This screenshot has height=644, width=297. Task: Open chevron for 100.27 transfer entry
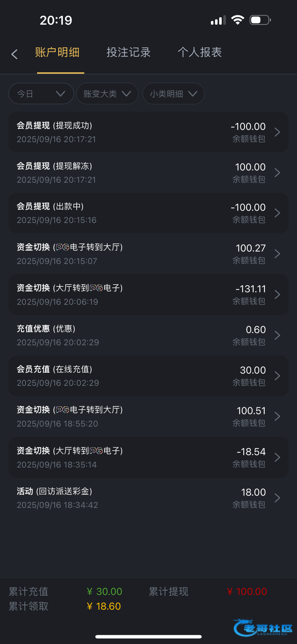(x=277, y=254)
